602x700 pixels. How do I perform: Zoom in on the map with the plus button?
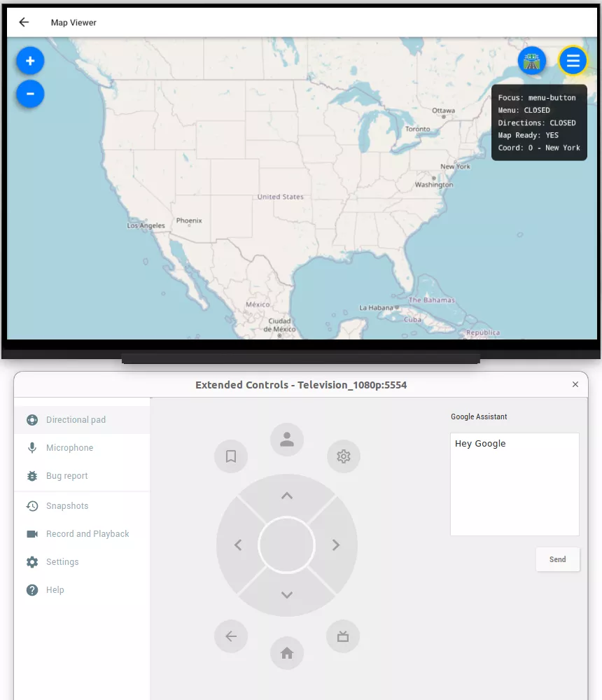(x=29, y=60)
